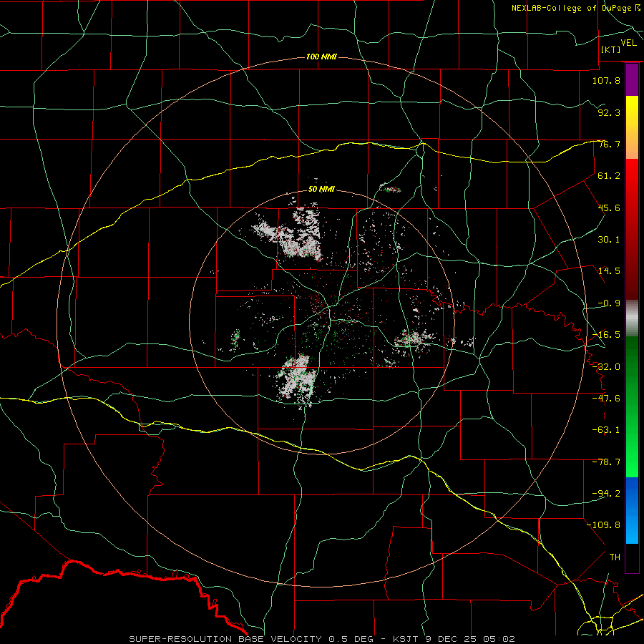Click the Super-Resolution Base Velocity caption
Image resolution: width=644 pixels, height=644 pixels.
(x=322, y=639)
